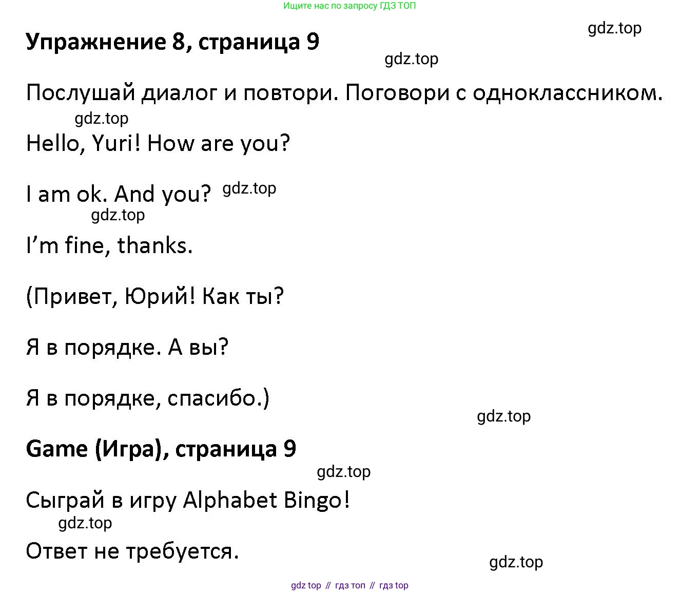Click the instruction line 'Послушай диалог и повтори'
This screenshot has width=700, height=593.
click(344, 93)
